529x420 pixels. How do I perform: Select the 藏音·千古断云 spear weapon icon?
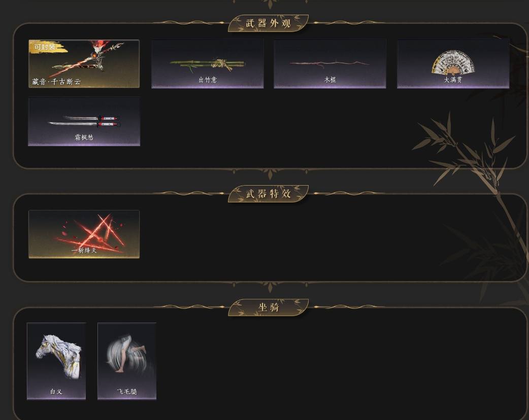(84, 64)
